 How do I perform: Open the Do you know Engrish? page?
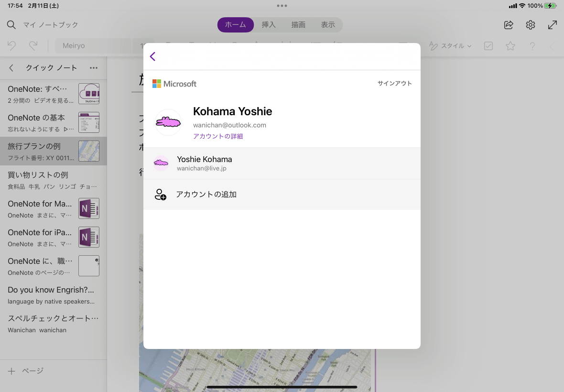click(53, 295)
